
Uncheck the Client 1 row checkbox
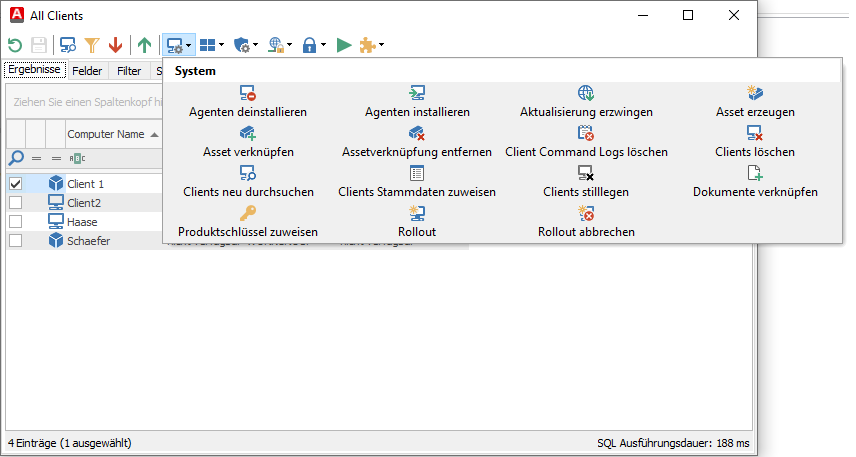15,184
